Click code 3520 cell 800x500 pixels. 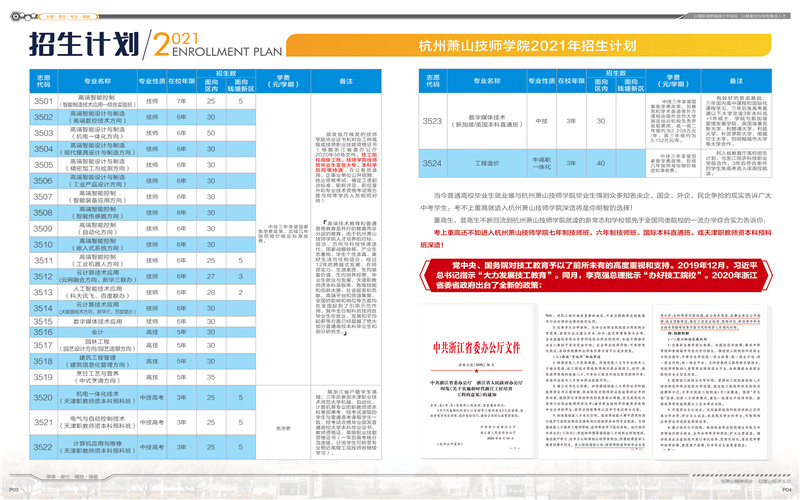[43, 397]
